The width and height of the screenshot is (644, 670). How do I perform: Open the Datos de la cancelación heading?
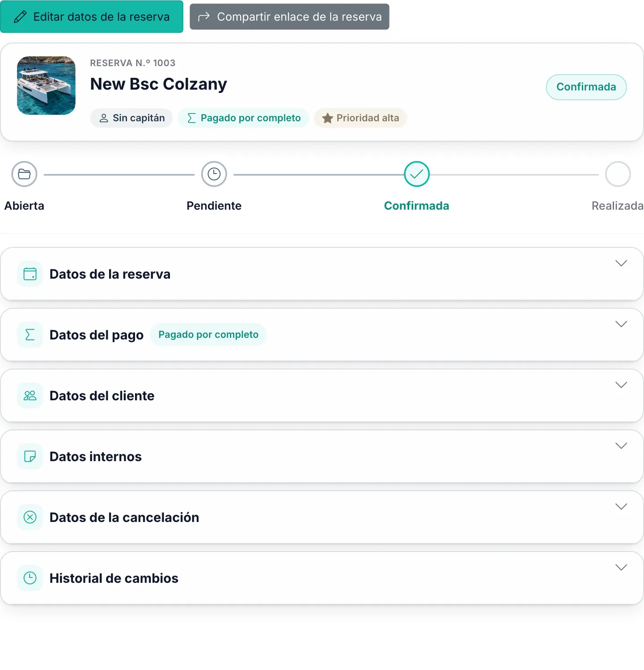point(124,517)
